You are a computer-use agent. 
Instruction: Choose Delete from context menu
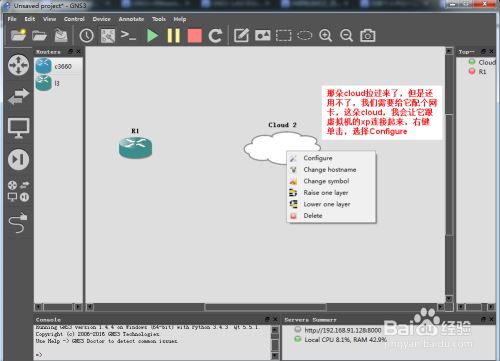click(x=332, y=216)
